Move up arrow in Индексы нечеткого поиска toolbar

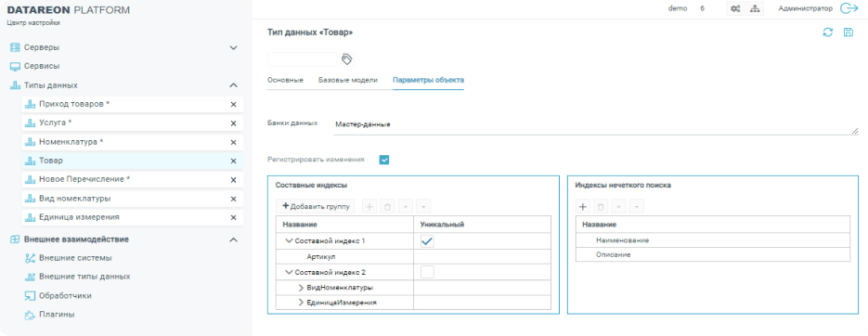619,207
